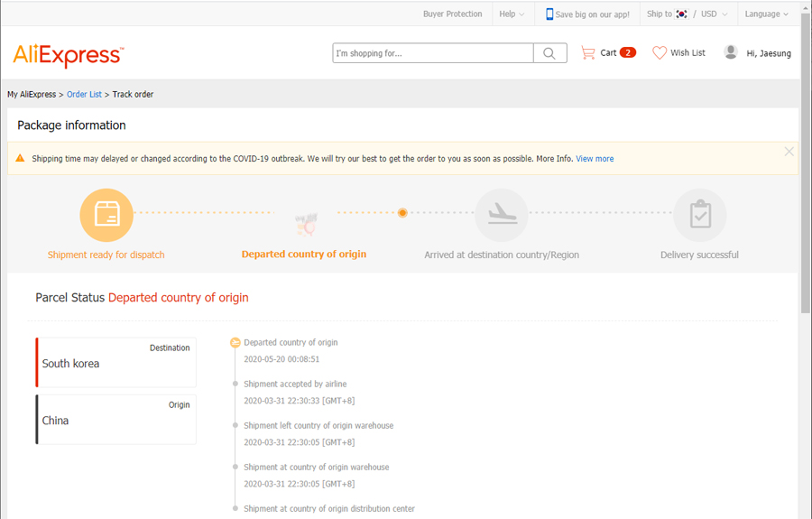Click Shipment ready for dispatch label
This screenshot has height=519, width=812.
pos(106,255)
